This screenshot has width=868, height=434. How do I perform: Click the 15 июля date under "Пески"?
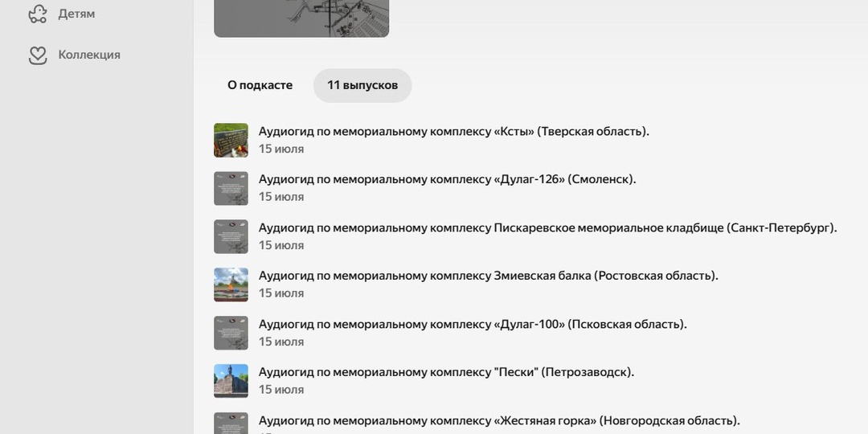281,390
